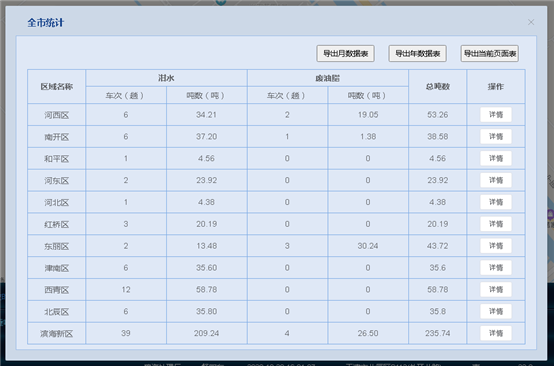Screen dimensions: 554x366
Task: Click the 河东区 region name cell
Action: point(57,181)
